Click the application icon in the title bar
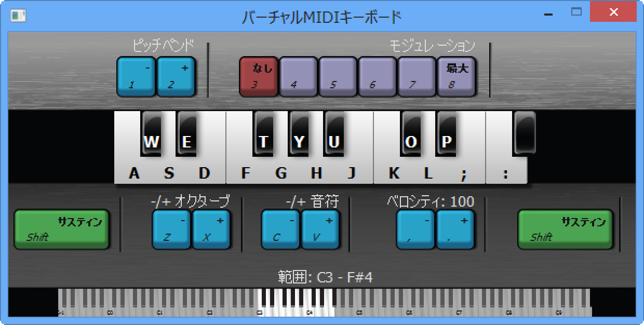This screenshot has height=325, width=644. [x=18, y=16]
